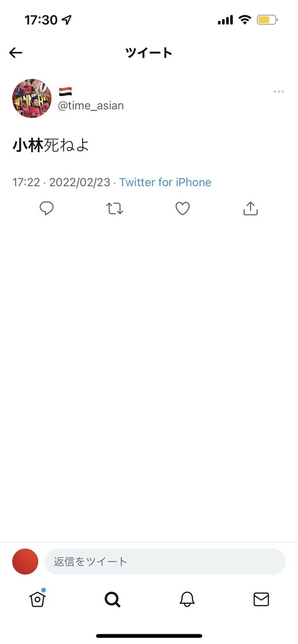Tap the red avatar beside the reply field
298x644 pixels.
pyautogui.click(x=25, y=561)
